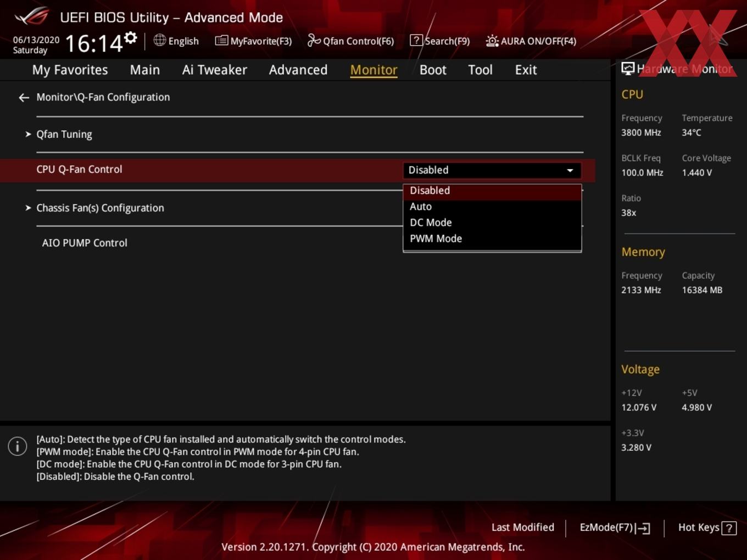Go back using the left arrow

24,98
